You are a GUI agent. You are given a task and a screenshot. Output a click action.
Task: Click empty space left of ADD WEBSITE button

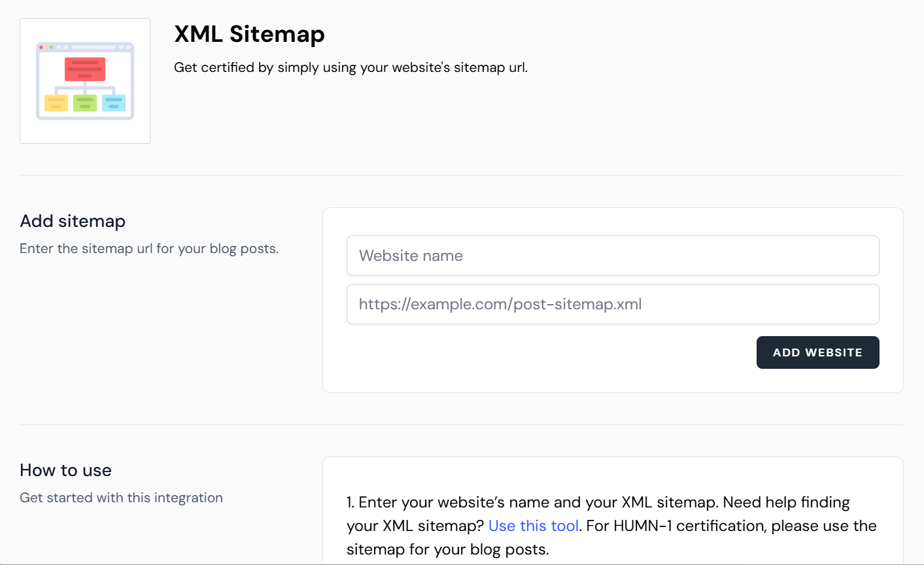click(x=549, y=352)
